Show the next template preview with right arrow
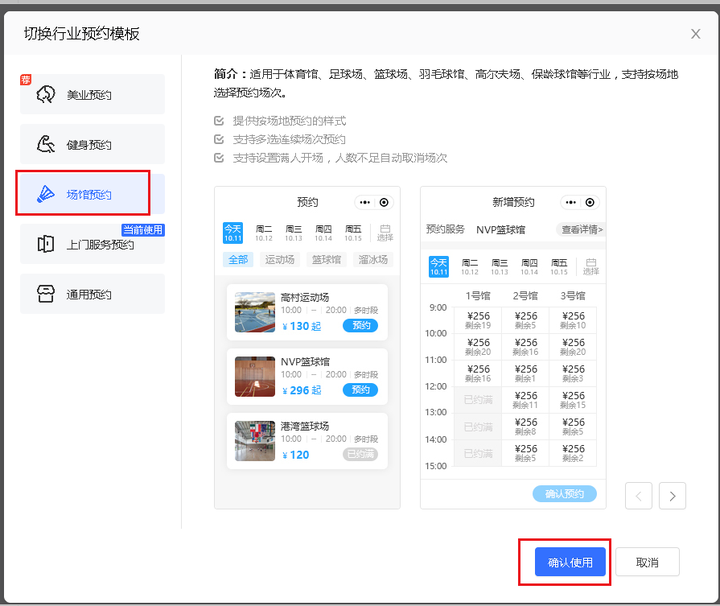 coord(672,495)
